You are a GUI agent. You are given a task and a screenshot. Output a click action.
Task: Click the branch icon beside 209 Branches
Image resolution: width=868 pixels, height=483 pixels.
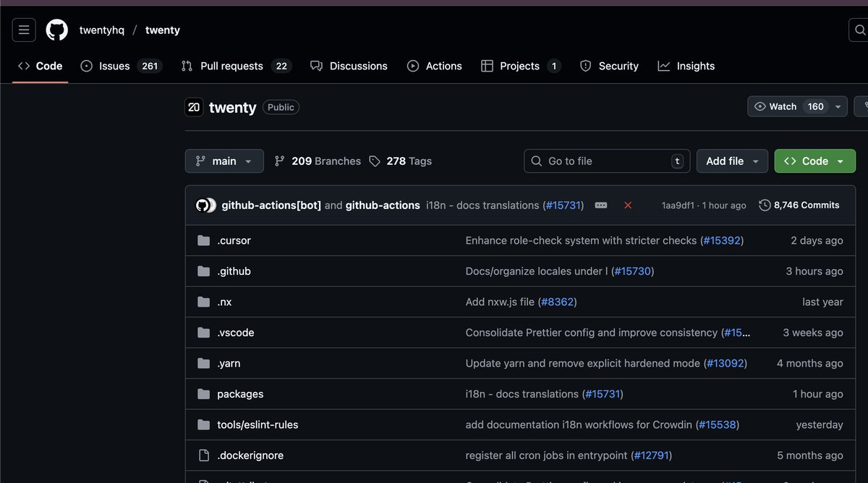click(280, 161)
